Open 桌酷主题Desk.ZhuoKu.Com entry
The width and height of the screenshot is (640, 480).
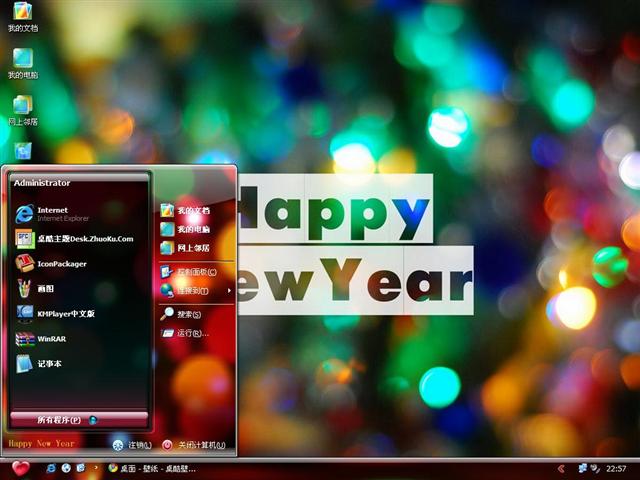tap(80, 239)
